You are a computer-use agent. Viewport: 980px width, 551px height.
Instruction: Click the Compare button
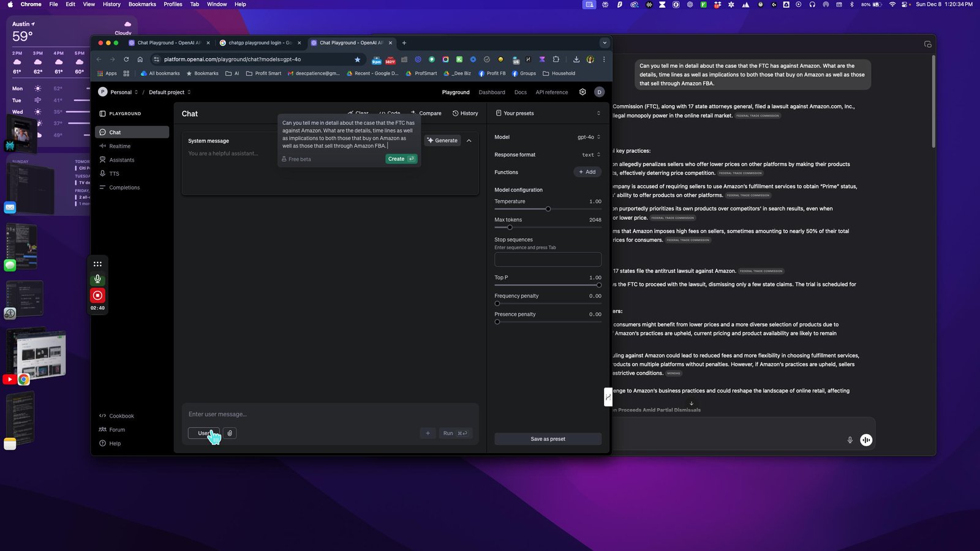[426, 113]
